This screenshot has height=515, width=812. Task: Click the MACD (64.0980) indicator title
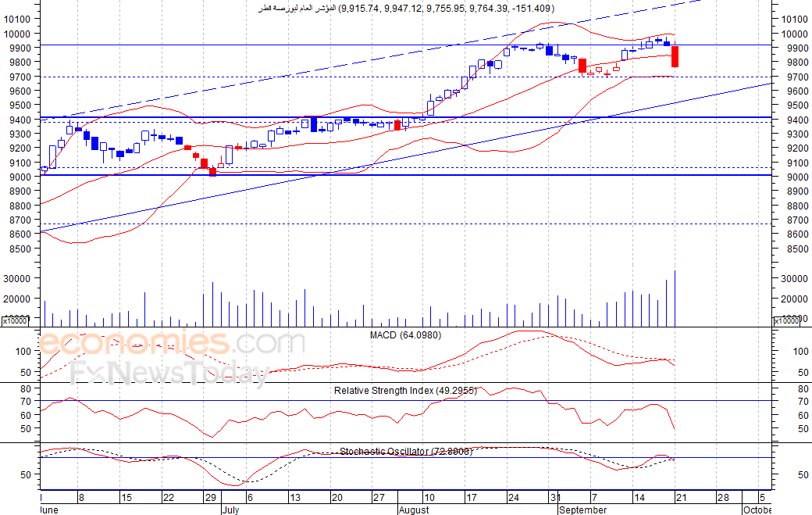tap(405, 335)
